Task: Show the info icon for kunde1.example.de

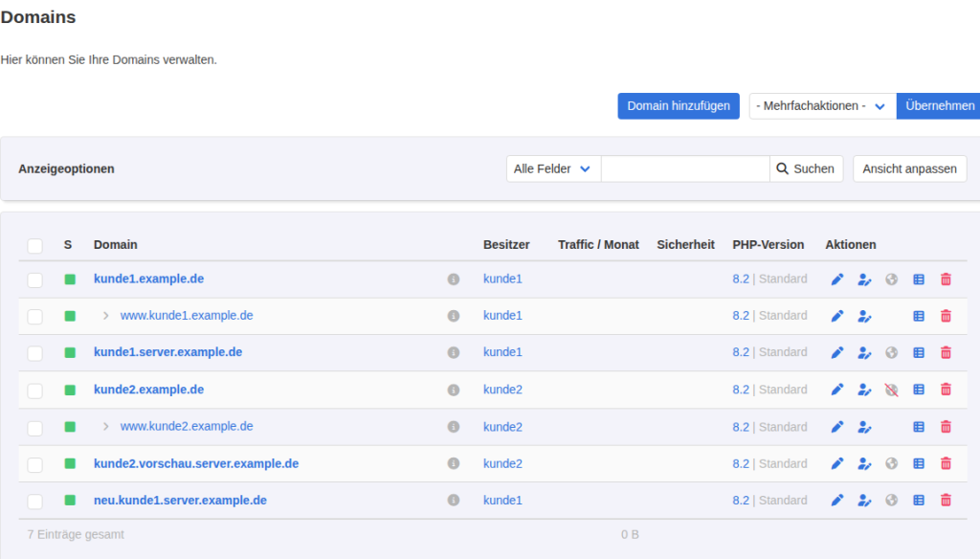Action: coord(453,279)
